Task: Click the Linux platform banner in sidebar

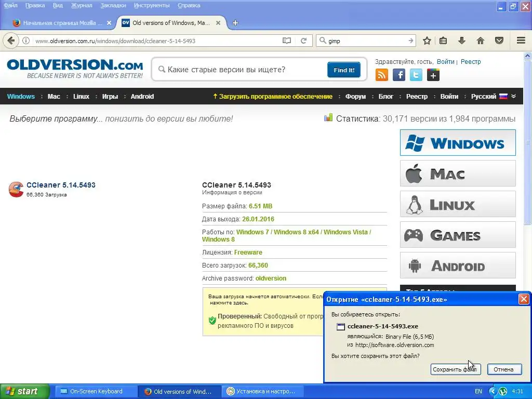Action: click(x=458, y=204)
